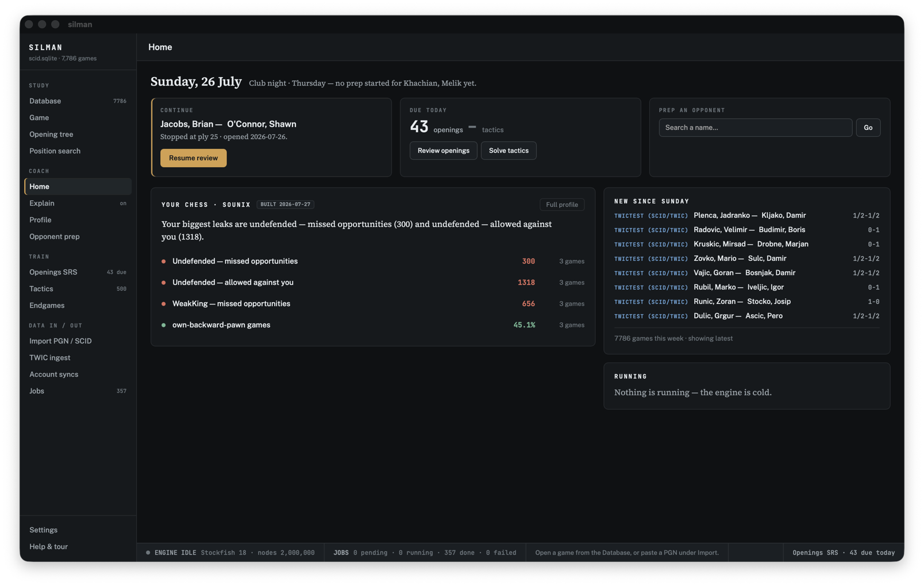This screenshot has height=586, width=924.
Task: Open game Kruskic, Mirsad — Drobne, Marjan
Action: click(746, 244)
